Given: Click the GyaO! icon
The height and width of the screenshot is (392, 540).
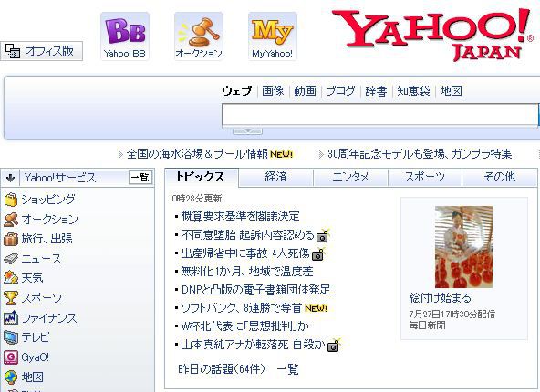Looking at the screenshot, I should (x=11, y=357).
